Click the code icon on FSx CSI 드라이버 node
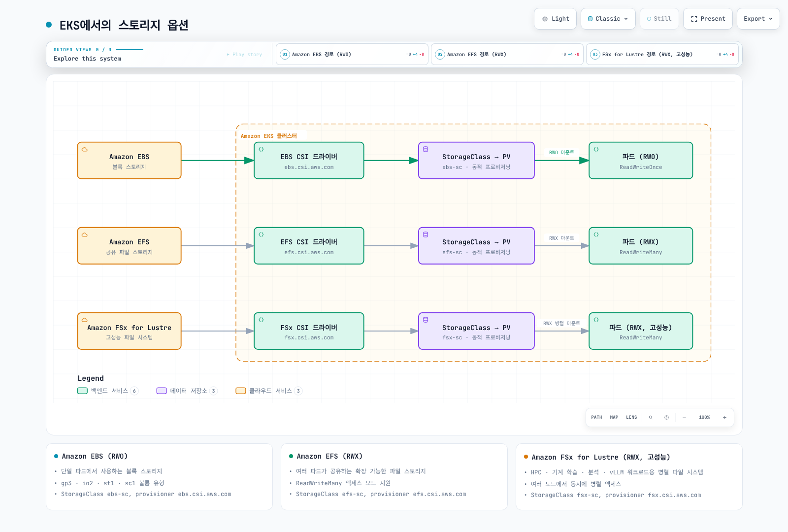The image size is (788, 532). click(x=261, y=320)
